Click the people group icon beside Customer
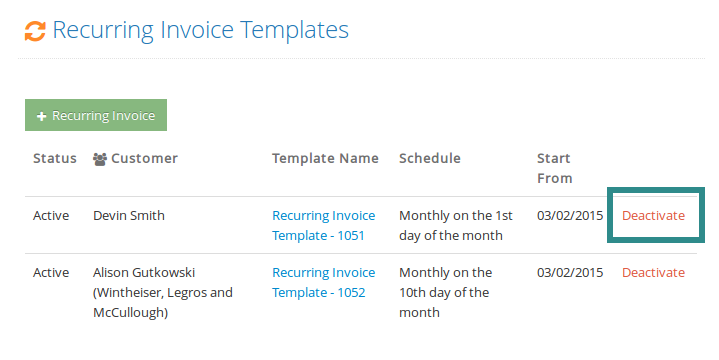 100,159
